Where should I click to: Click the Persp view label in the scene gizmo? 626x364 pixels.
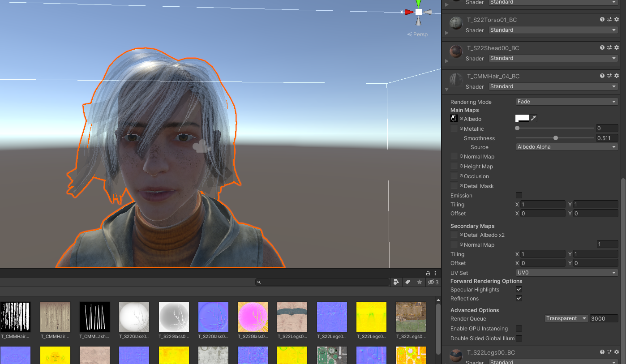(417, 34)
